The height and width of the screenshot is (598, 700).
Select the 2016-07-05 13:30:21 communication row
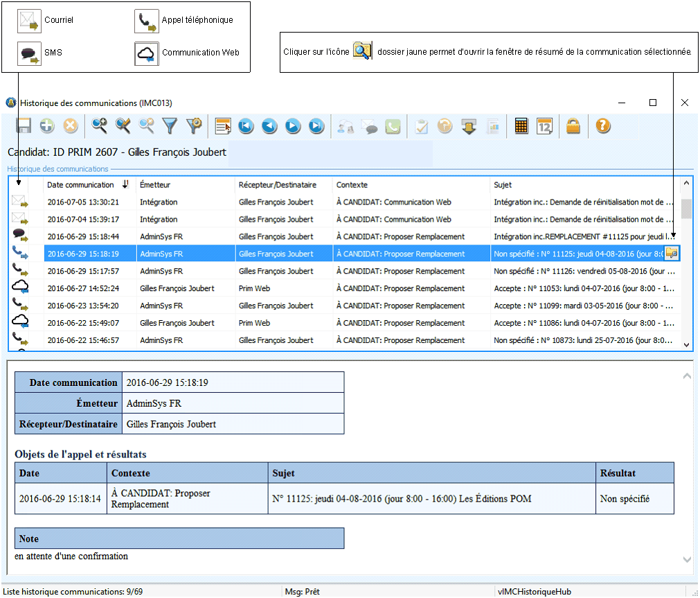point(83,202)
